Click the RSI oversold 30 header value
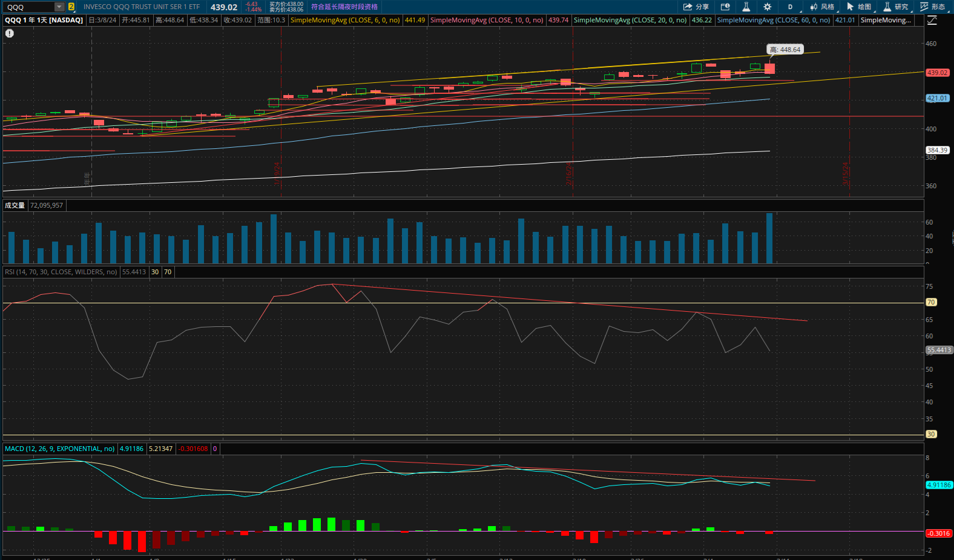 pos(155,272)
